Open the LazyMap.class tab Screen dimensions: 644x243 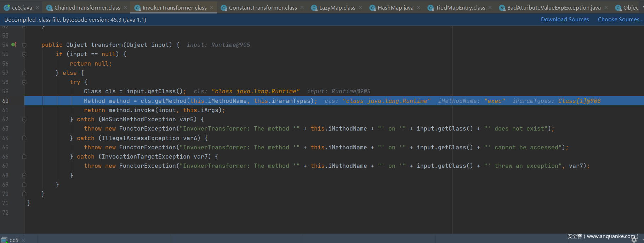(337, 7)
